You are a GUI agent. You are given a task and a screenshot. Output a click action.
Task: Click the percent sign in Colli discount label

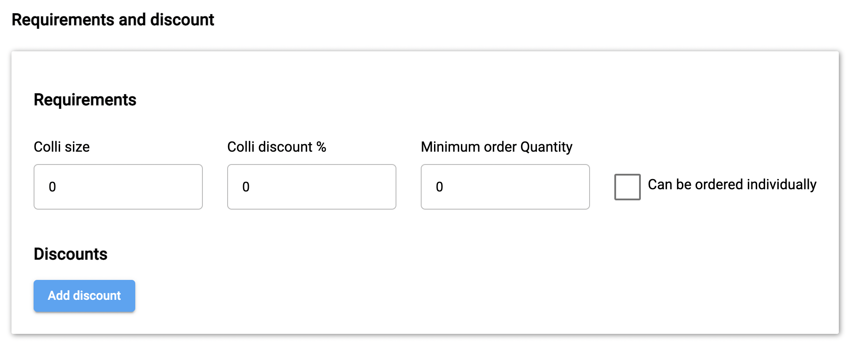[321, 147]
